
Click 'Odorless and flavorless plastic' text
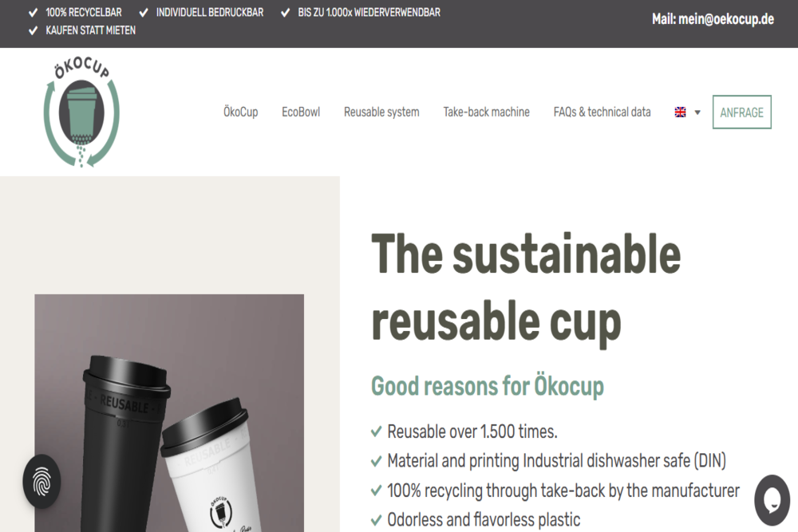[484, 520]
